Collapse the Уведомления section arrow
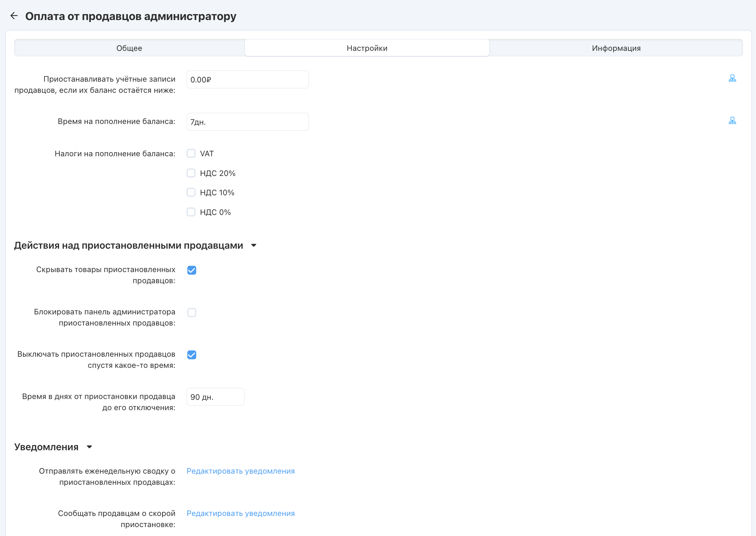 (x=89, y=447)
